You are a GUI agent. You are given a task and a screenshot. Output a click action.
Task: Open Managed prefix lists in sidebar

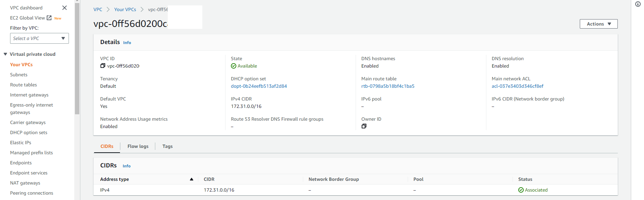coord(31,153)
